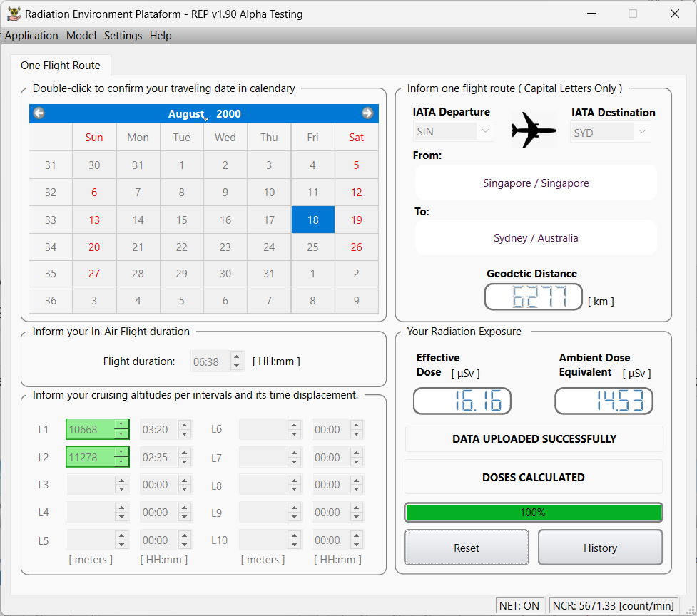
Task: Go to next month in calendar
Action: [367, 113]
